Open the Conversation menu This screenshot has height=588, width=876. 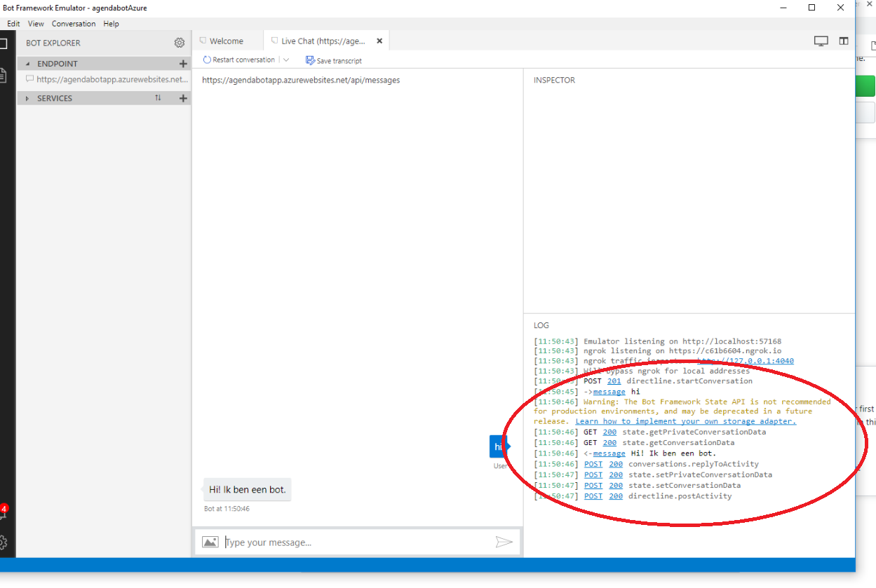(73, 23)
